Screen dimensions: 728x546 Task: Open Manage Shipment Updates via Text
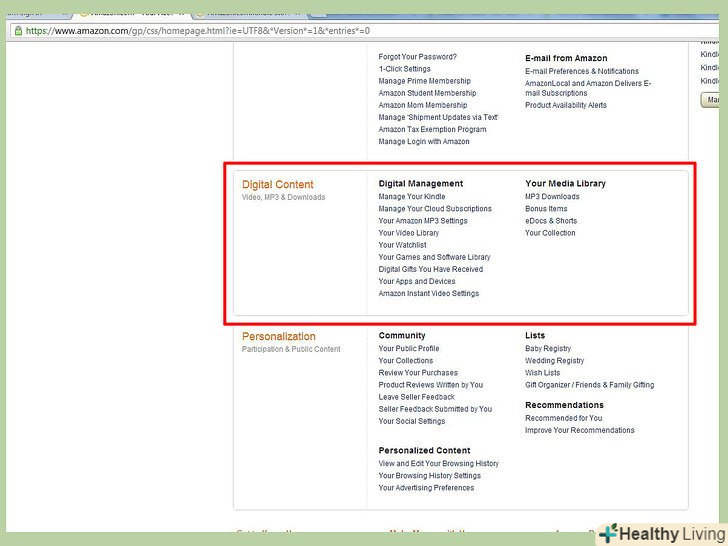pyautogui.click(x=438, y=117)
